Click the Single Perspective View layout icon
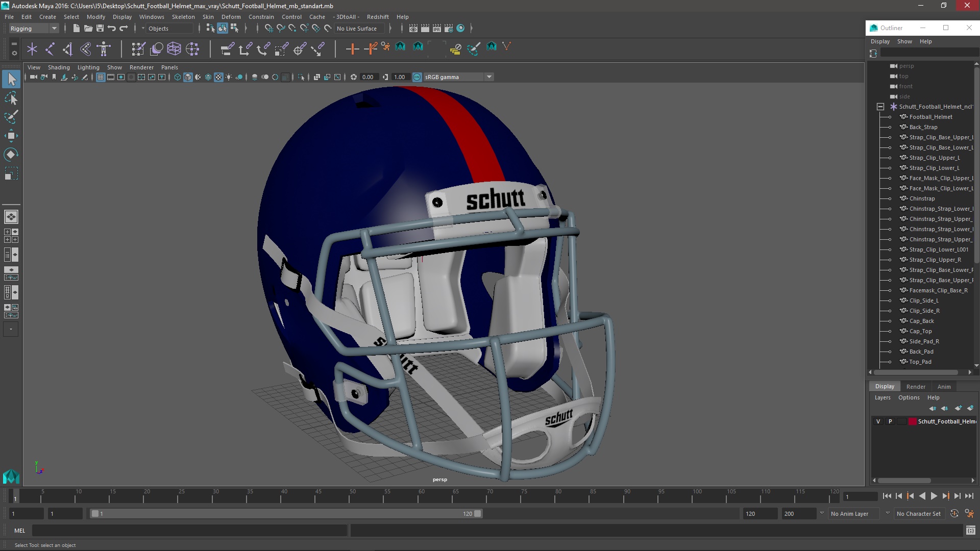Screen dimensions: 980x551 click(x=11, y=217)
